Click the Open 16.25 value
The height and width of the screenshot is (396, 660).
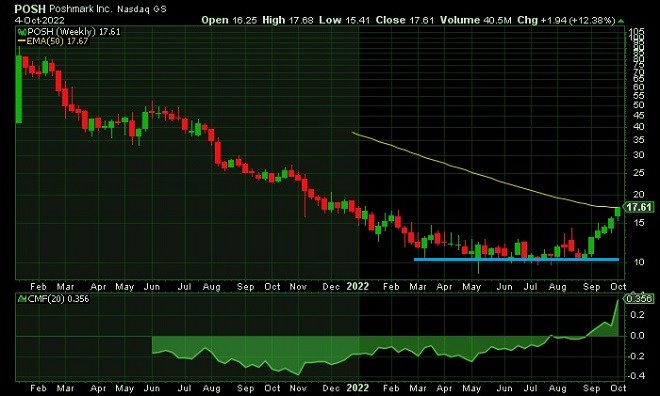229,20
